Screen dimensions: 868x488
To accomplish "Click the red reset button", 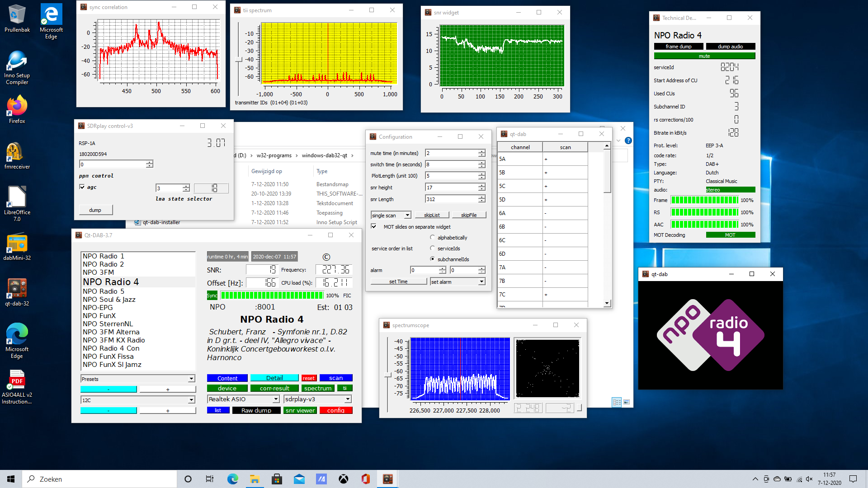I will pyautogui.click(x=309, y=378).
